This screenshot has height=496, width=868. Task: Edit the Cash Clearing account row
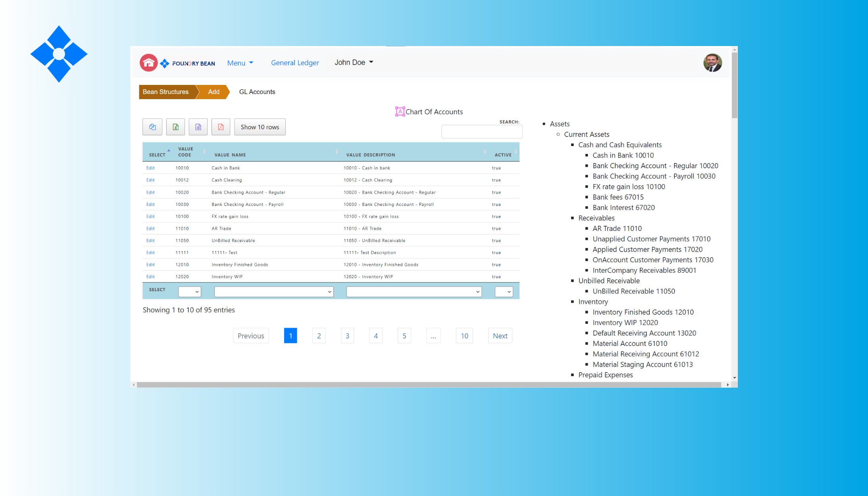pyautogui.click(x=150, y=180)
